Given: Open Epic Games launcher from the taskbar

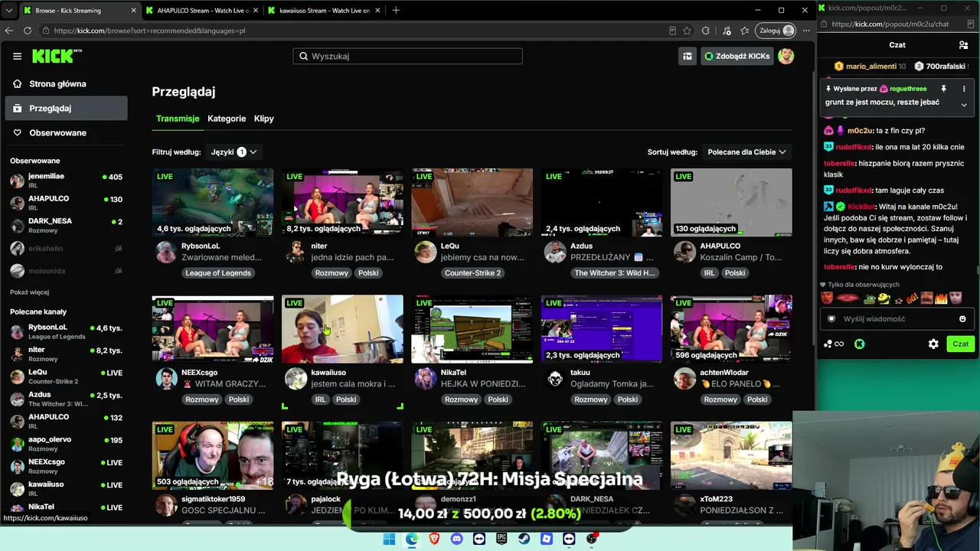Looking at the screenshot, I should pyautogui.click(x=501, y=539).
